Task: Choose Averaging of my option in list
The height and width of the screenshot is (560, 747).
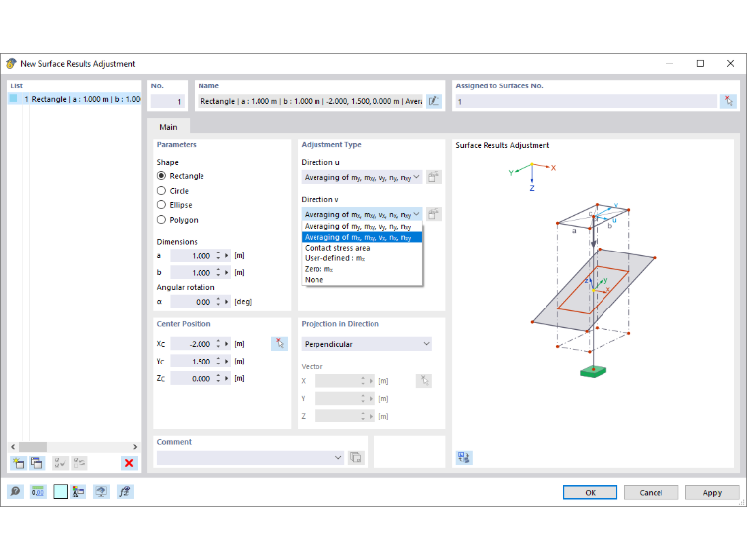Action: (x=362, y=226)
